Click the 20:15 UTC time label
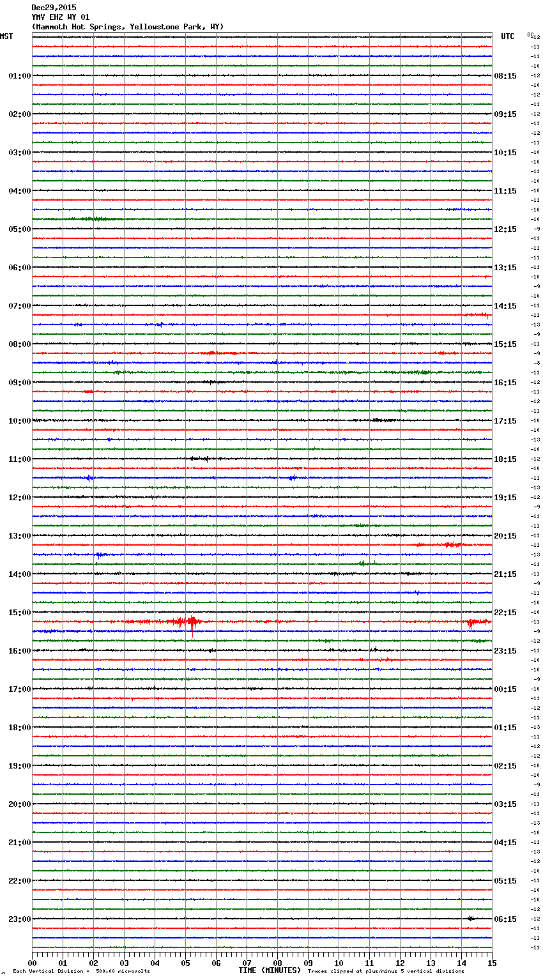The width and height of the screenshot is (543, 980). [505, 535]
